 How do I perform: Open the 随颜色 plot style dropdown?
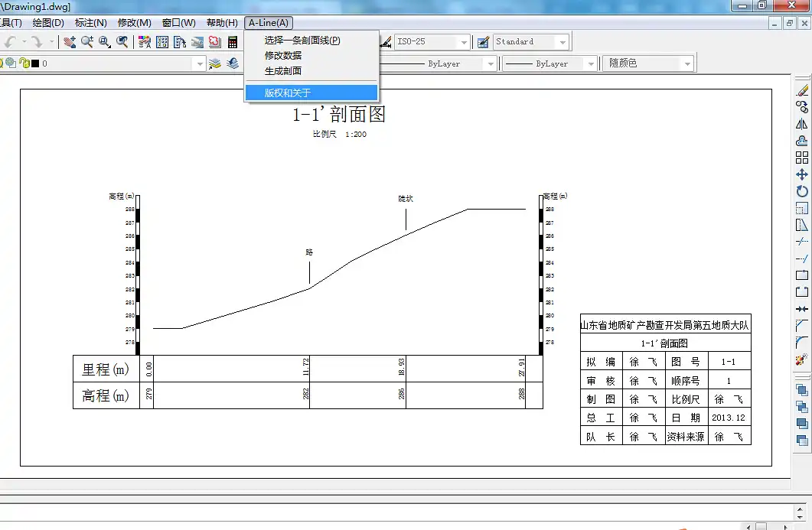pyautogui.click(x=687, y=63)
